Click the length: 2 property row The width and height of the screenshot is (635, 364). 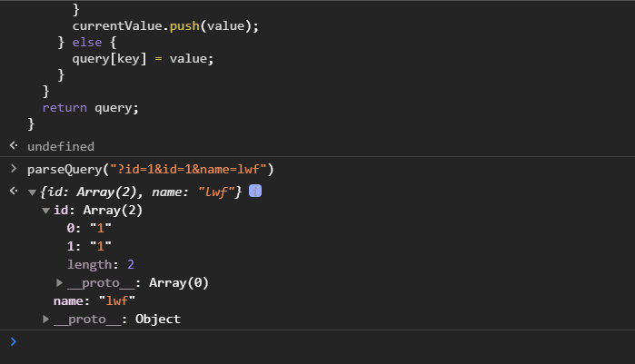click(101, 264)
